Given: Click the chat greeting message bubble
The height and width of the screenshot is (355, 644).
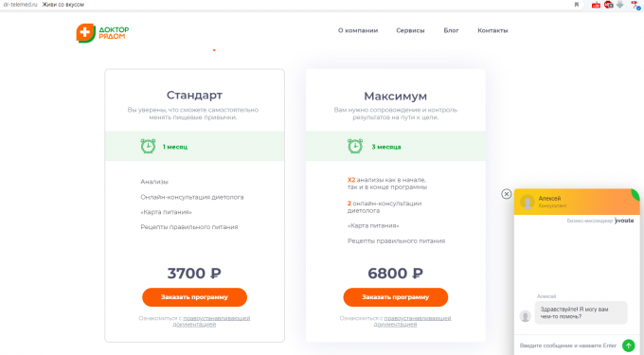Looking at the screenshot, I should tap(581, 312).
